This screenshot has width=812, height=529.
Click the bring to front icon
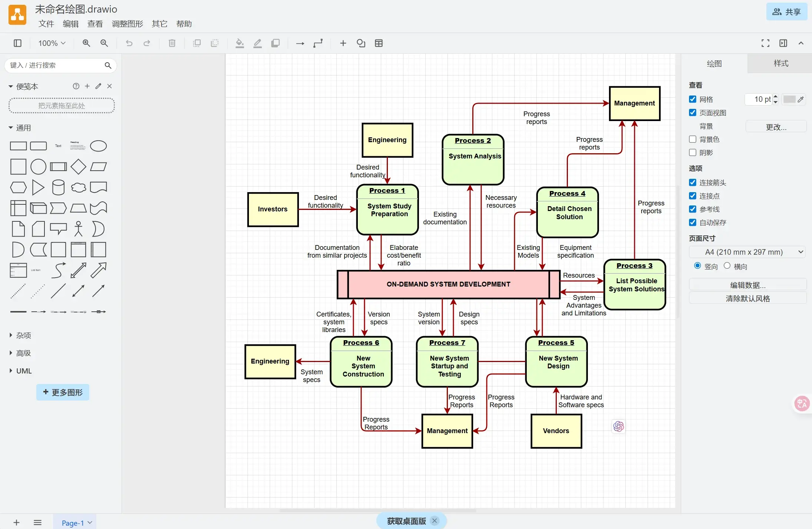(197, 43)
